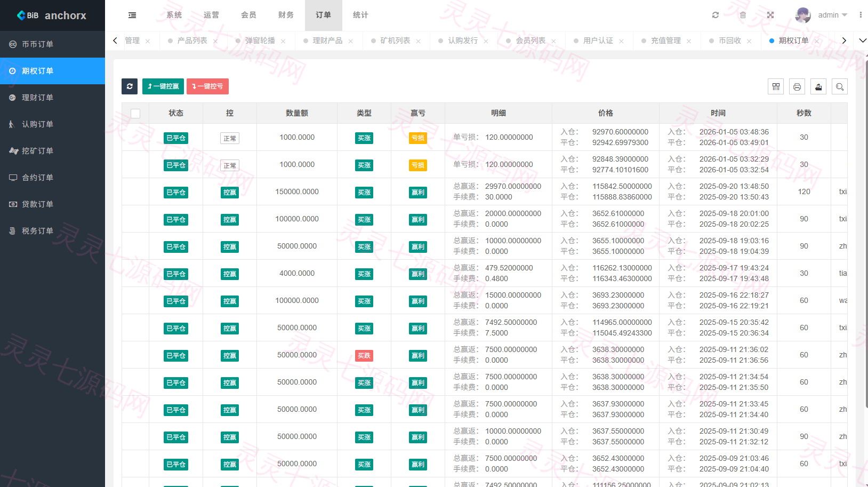Image resolution: width=868 pixels, height=487 pixels.
Task: Click the 一键控亏 button
Action: click(207, 86)
